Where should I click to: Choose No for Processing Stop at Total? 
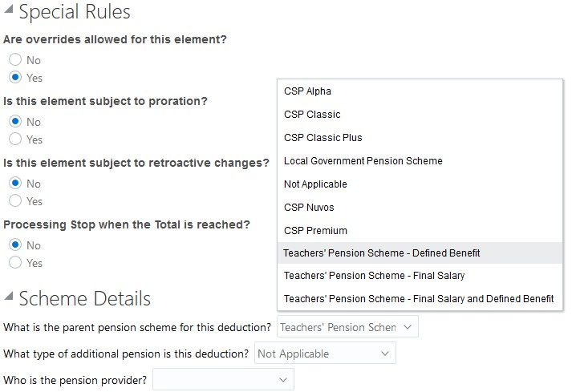click(15, 245)
